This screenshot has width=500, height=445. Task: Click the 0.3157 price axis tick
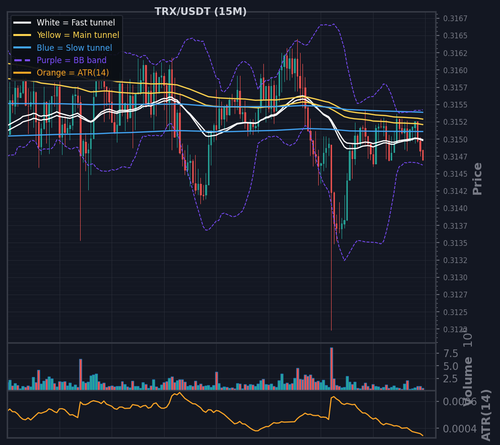pos(455,88)
